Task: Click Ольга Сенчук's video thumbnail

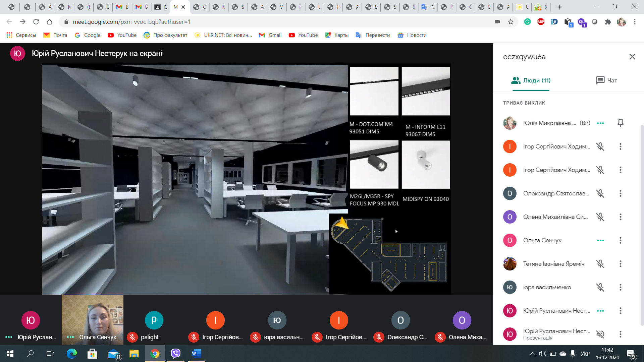Action: 93,319
